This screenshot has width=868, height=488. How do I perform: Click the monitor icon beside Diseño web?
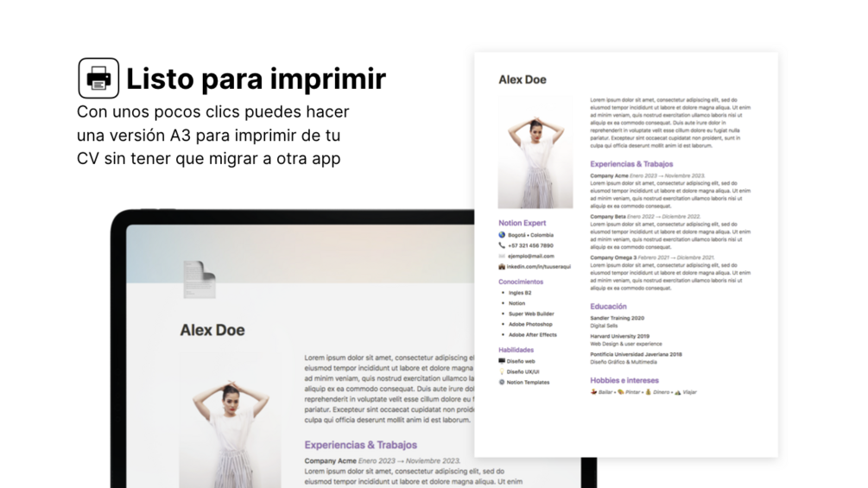click(x=502, y=361)
